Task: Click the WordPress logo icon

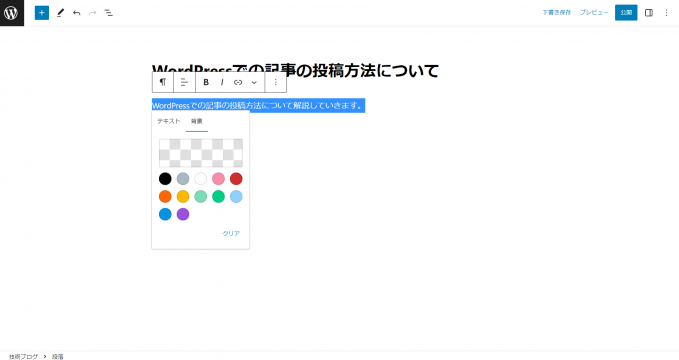Action: coord(12,13)
